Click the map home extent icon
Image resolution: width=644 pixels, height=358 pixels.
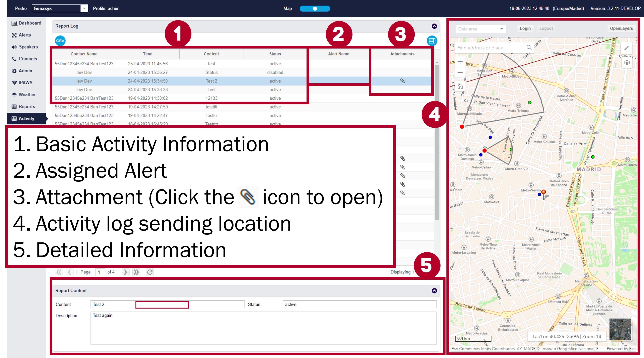[460, 86]
